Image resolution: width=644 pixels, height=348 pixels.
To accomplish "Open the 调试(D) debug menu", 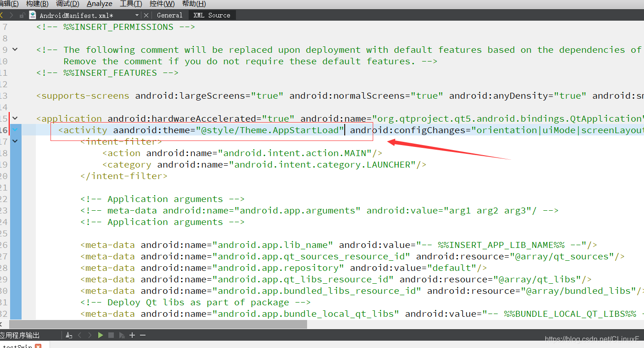I will 67,4.
